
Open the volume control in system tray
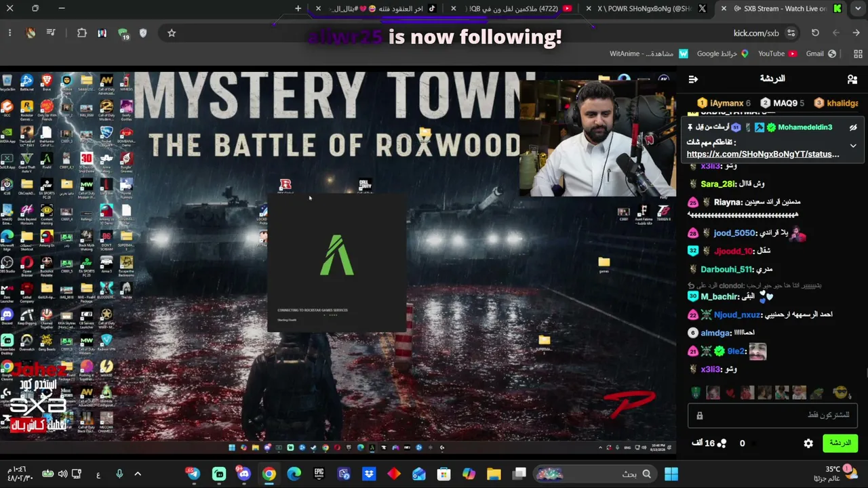[x=62, y=474]
